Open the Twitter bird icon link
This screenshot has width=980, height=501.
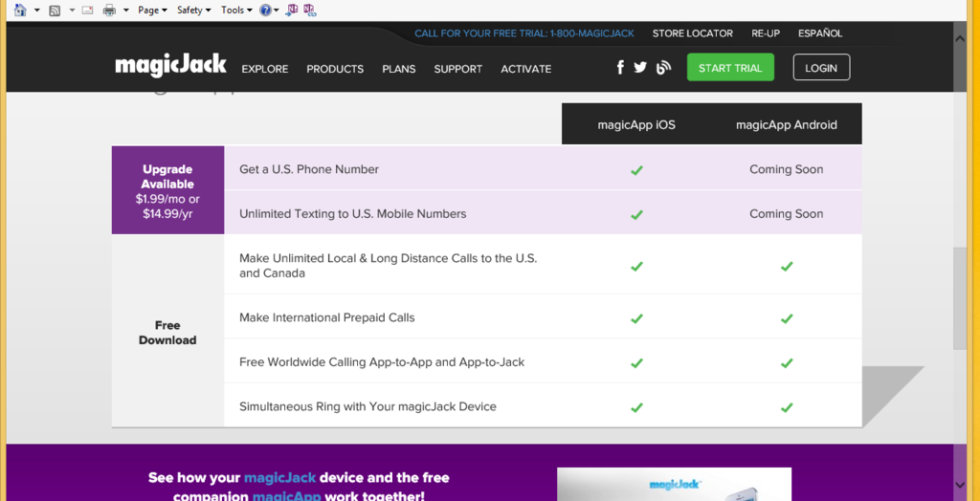640,68
